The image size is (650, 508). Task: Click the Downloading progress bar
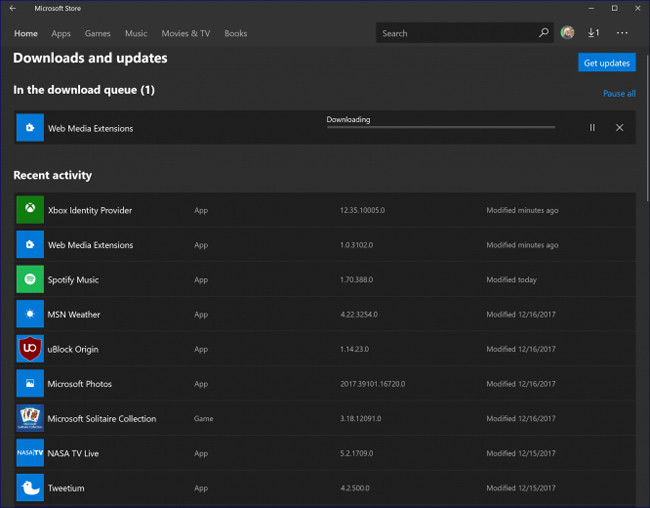pyautogui.click(x=441, y=127)
